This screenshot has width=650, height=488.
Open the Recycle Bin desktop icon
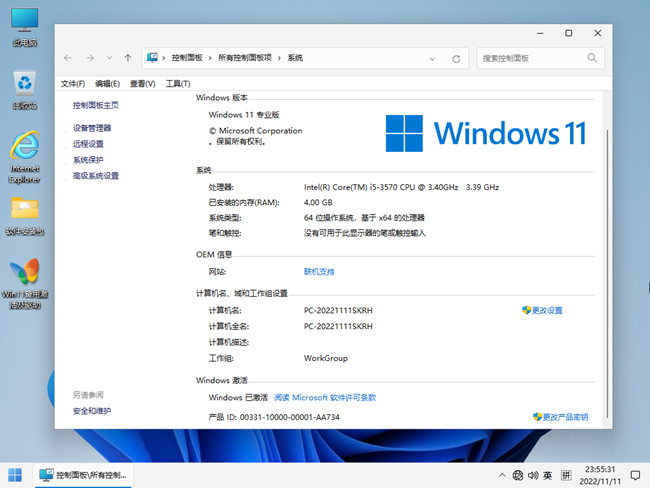click(x=24, y=90)
